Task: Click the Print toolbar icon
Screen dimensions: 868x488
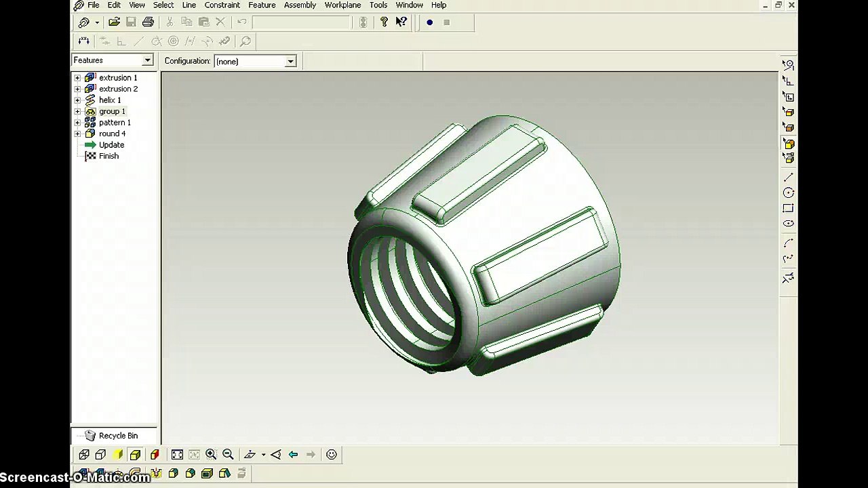Action: (148, 22)
